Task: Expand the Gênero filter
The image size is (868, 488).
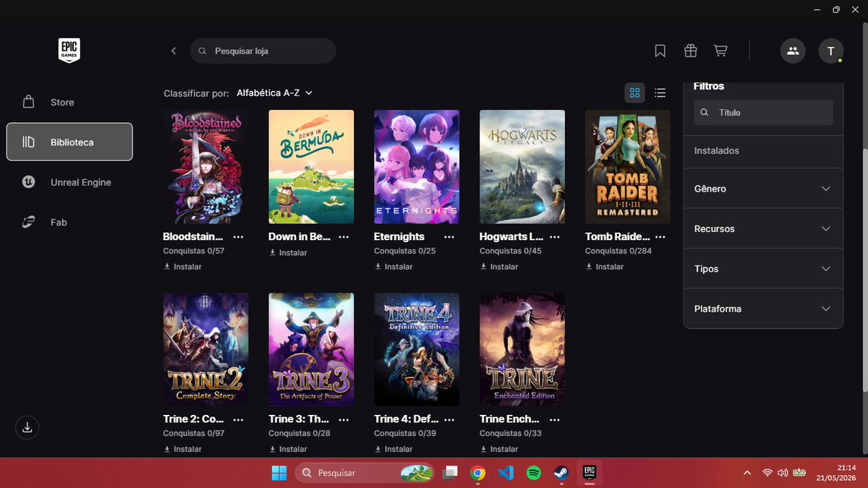Action: [763, 189]
